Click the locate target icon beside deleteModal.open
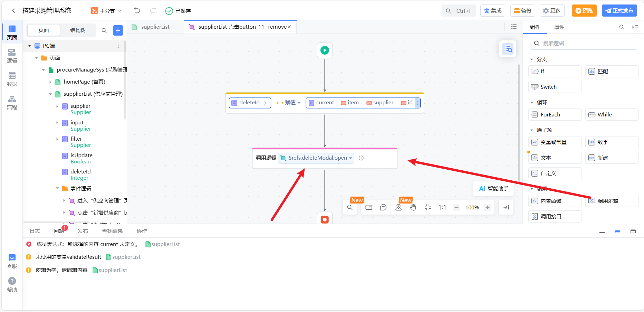The width and height of the screenshot is (644, 312). pyautogui.click(x=361, y=158)
